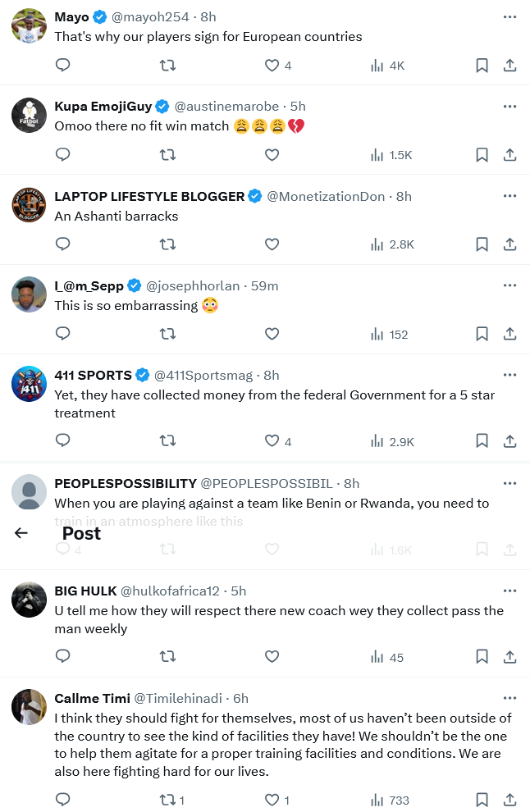The width and height of the screenshot is (530, 812).
Task: Like Mayo's post about European countries
Action: tap(272, 66)
